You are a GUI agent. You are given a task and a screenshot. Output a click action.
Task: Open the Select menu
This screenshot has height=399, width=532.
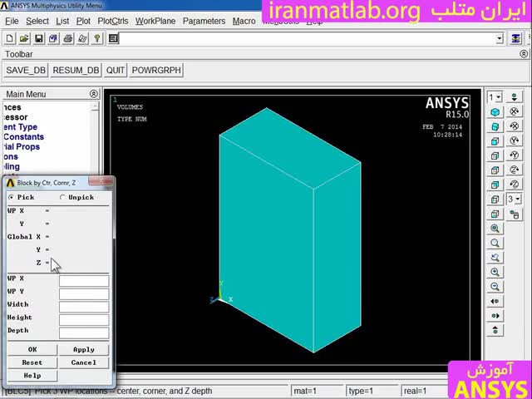tap(37, 21)
